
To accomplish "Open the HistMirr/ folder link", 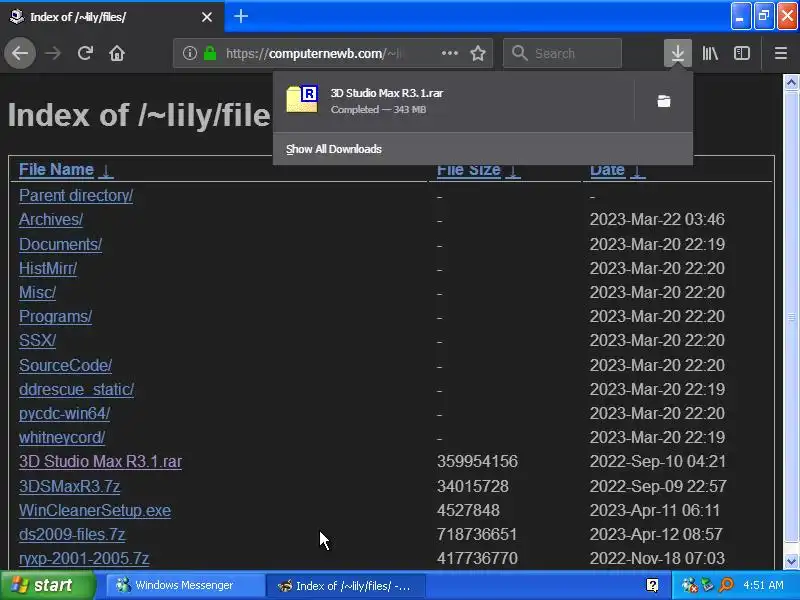I will point(48,268).
